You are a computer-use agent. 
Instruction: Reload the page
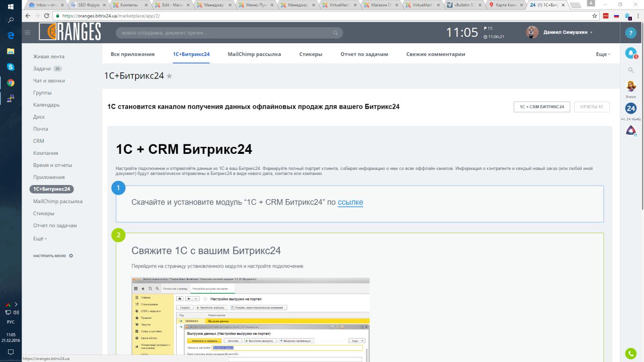coord(46,16)
